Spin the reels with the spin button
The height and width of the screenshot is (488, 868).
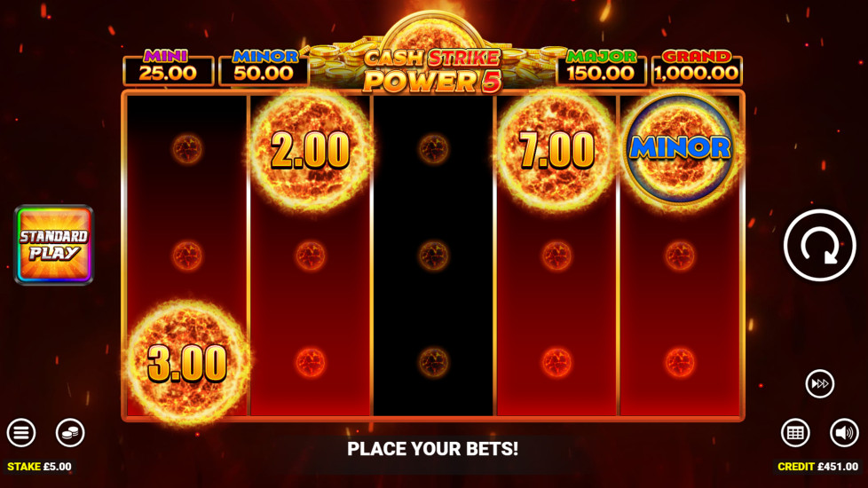pos(819,245)
